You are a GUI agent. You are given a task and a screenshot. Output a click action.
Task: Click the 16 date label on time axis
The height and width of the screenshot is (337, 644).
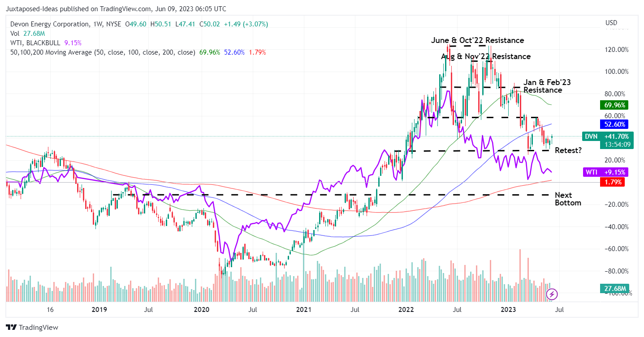(x=50, y=309)
